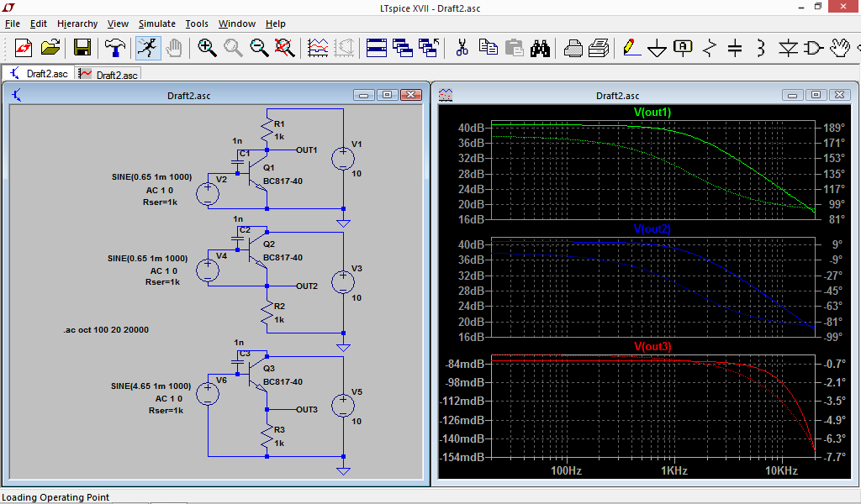861x504 pixels.
Task: Select the Zoom Out magnifier
Action: click(x=259, y=48)
